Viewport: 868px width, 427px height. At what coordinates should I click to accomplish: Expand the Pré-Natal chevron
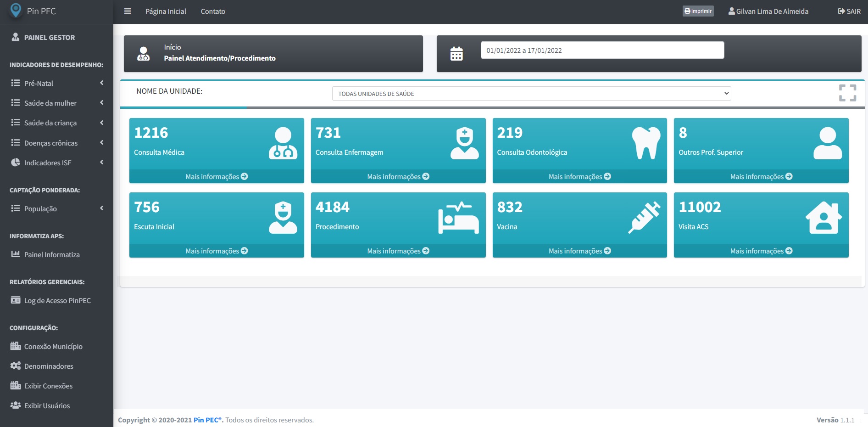click(101, 83)
